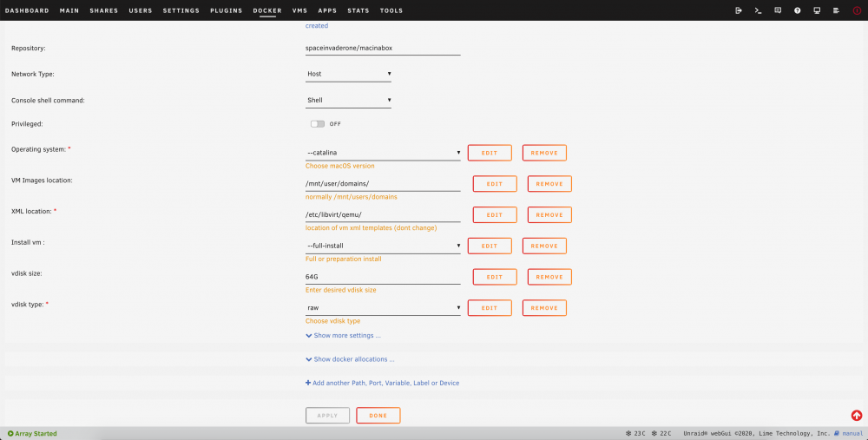The height and width of the screenshot is (440, 868).
Task: Switch to the VMs menu item
Action: pyautogui.click(x=300, y=10)
